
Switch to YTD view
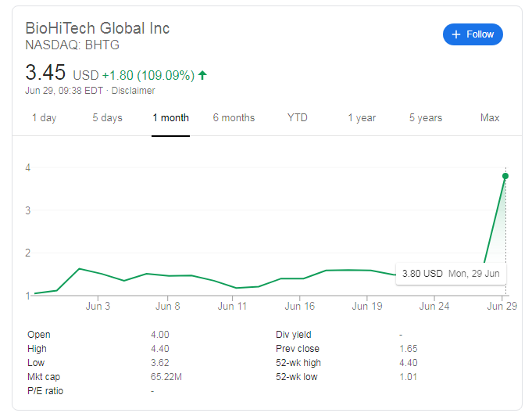pos(297,117)
